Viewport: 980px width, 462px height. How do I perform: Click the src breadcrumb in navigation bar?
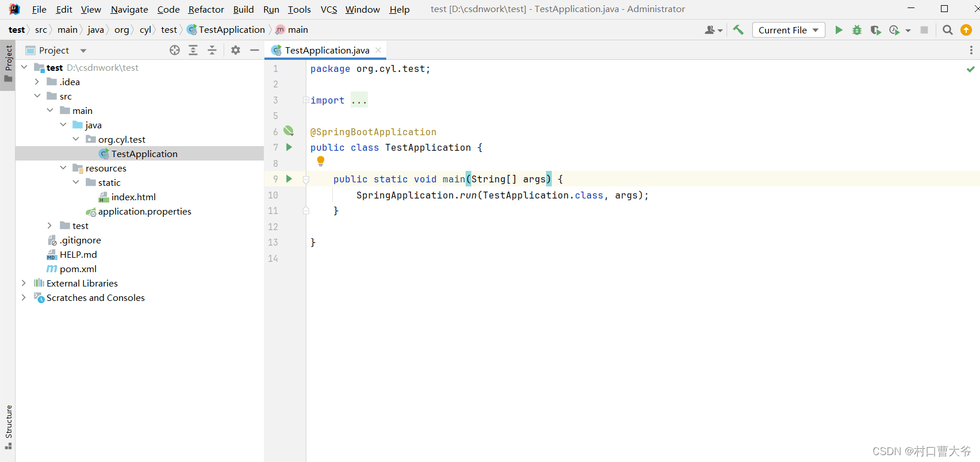[x=41, y=30]
